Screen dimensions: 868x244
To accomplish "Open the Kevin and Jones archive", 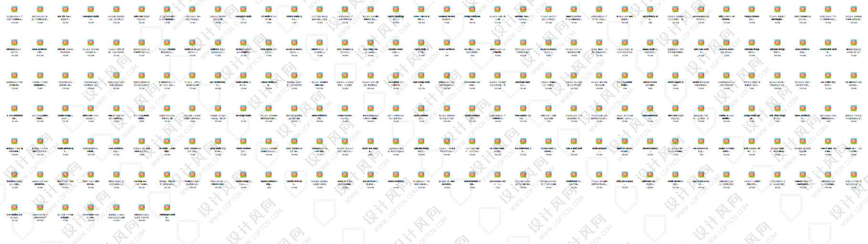I will coord(371,142).
